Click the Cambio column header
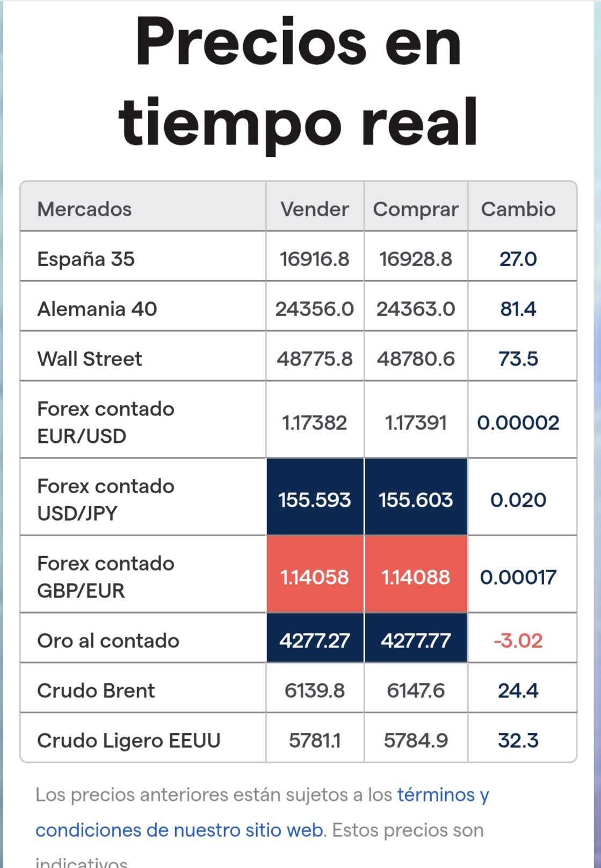The width and height of the screenshot is (601, 868). (518, 209)
